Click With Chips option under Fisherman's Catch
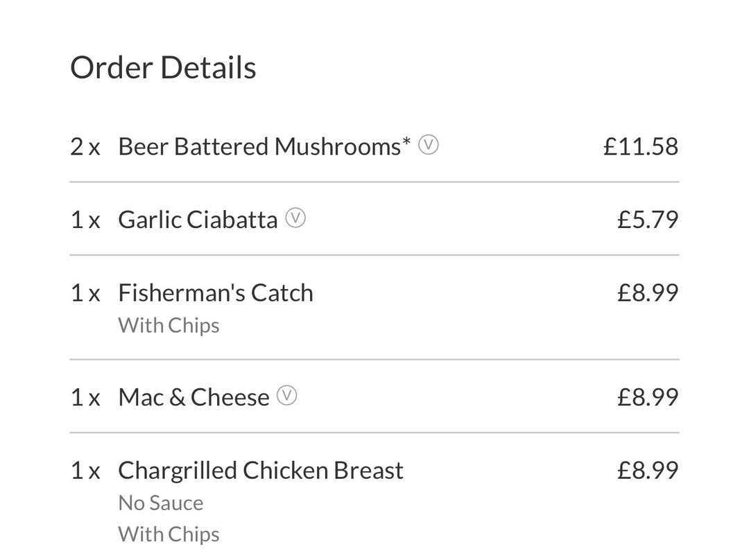This screenshot has width=749, height=560. [169, 326]
